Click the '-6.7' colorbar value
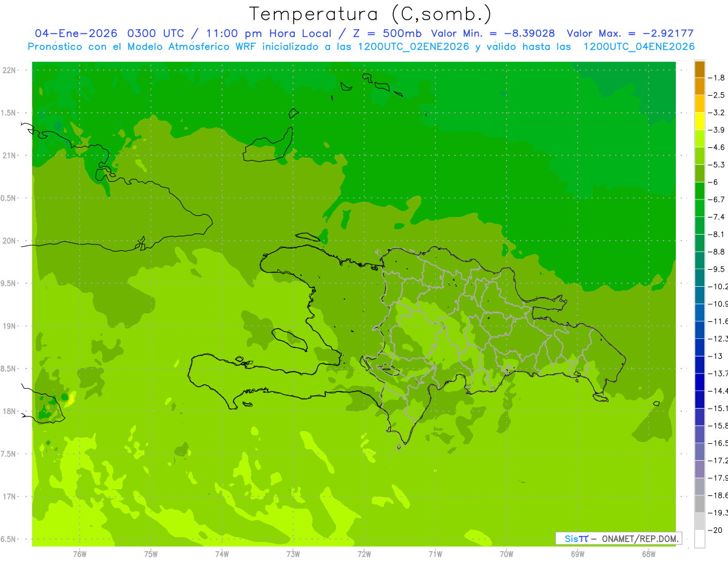Screen dimensions: 728x562 [x=716, y=199]
